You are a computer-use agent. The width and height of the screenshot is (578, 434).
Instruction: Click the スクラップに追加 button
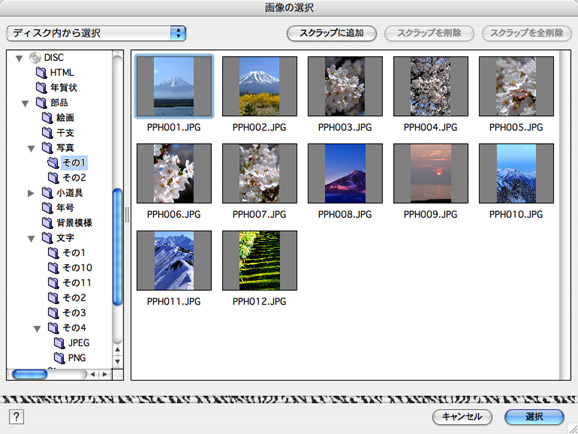pos(331,33)
